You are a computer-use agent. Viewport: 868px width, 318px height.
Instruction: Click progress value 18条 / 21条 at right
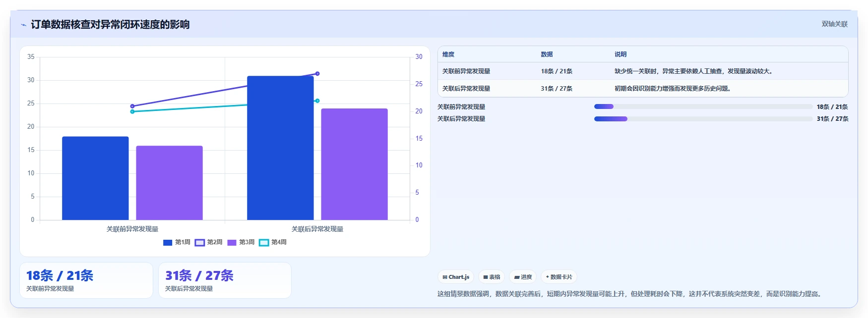coord(832,106)
